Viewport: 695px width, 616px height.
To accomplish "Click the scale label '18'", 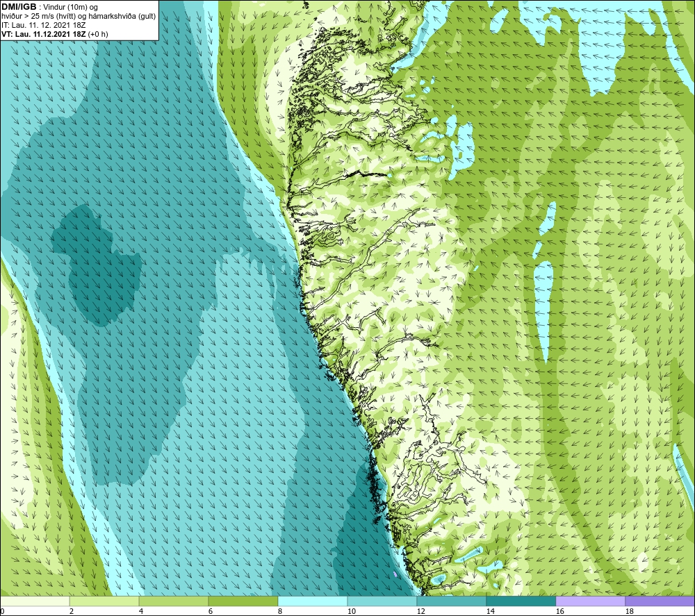I will click(x=629, y=611).
